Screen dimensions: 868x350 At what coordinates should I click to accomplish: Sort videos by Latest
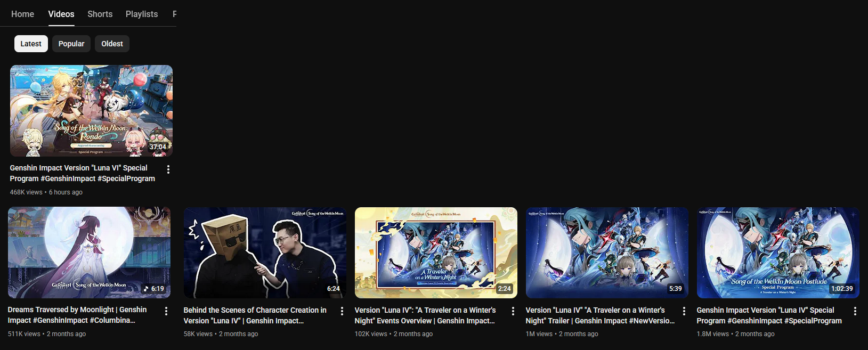coord(31,44)
